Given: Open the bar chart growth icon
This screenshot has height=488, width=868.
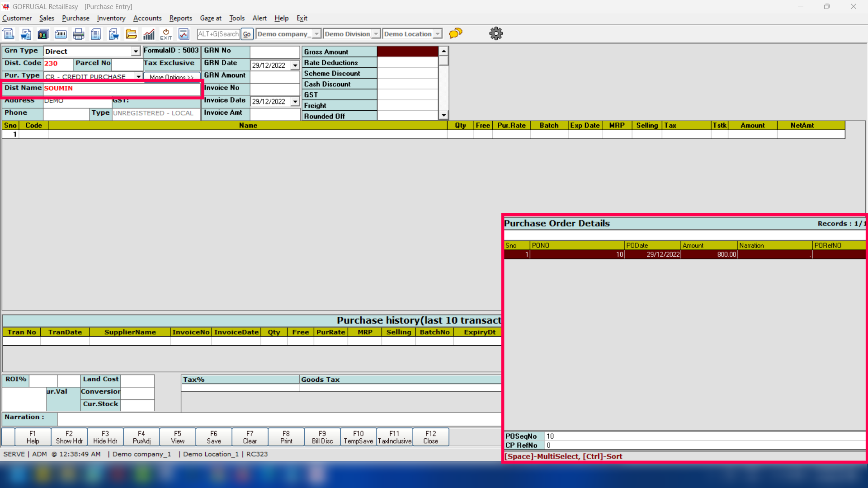Looking at the screenshot, I should [x=149, y=34].
